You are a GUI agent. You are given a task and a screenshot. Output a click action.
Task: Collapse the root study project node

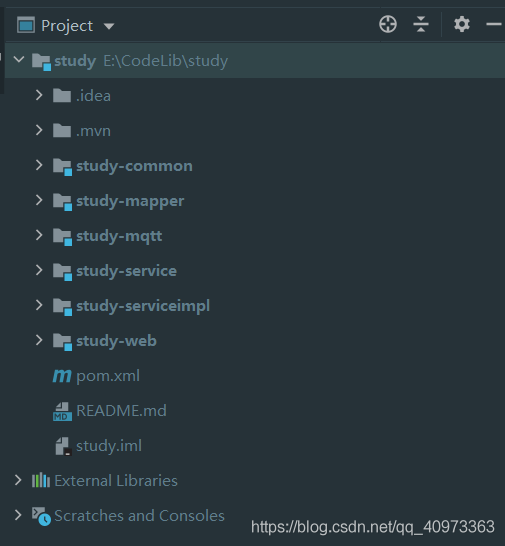pyautogui.click(x=19, y=60)
